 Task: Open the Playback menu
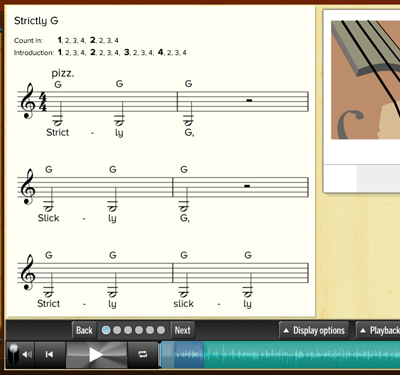[x=378, y=330]
